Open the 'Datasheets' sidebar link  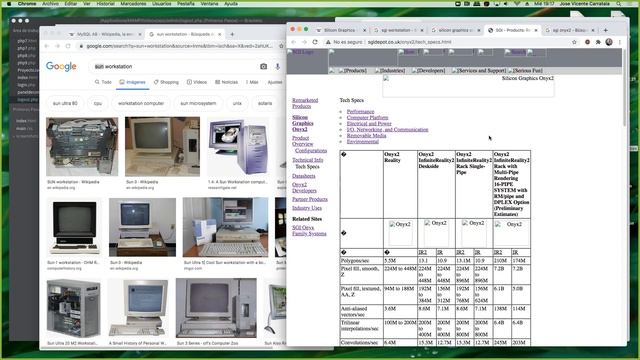[304, 176]
